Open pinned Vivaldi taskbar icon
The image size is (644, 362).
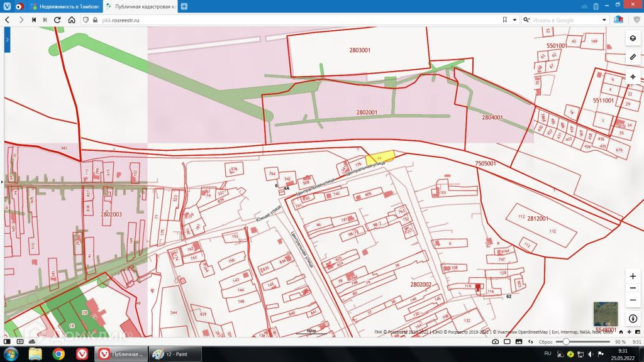[82, 354]
